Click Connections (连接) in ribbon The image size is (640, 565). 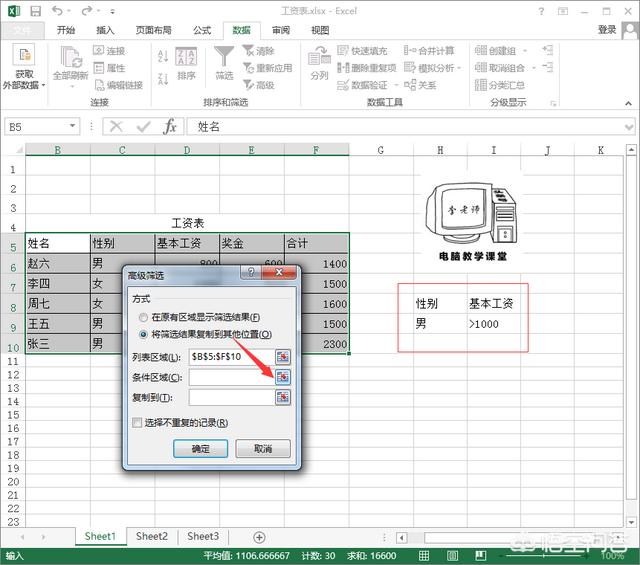click(x=109, y=51)
